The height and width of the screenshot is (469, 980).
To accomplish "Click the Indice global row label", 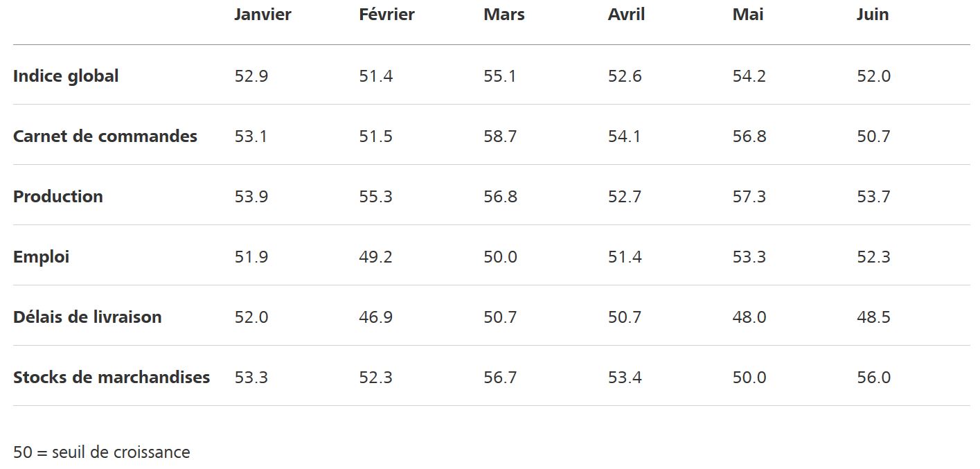I will (66, 76).
